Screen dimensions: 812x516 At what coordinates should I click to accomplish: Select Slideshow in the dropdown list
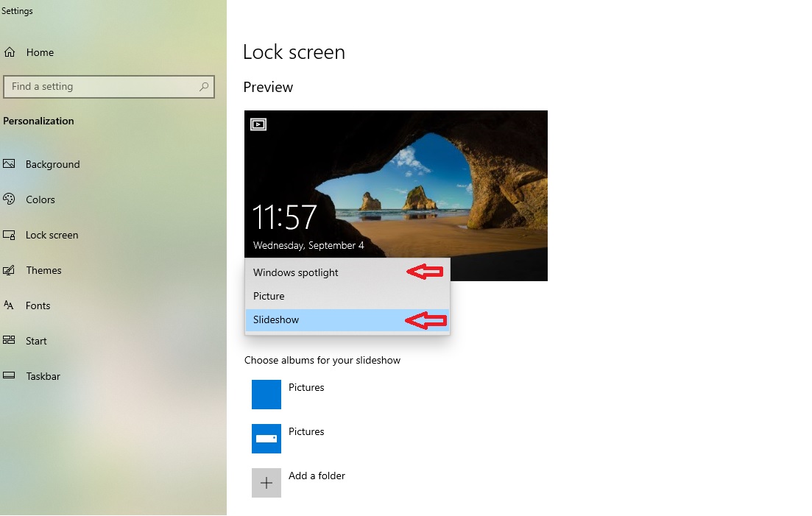pyautogui.click(x=347, y=320)
